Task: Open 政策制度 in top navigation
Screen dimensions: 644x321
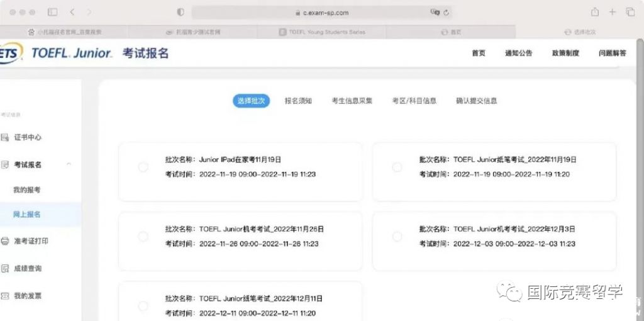Action: 565,53
